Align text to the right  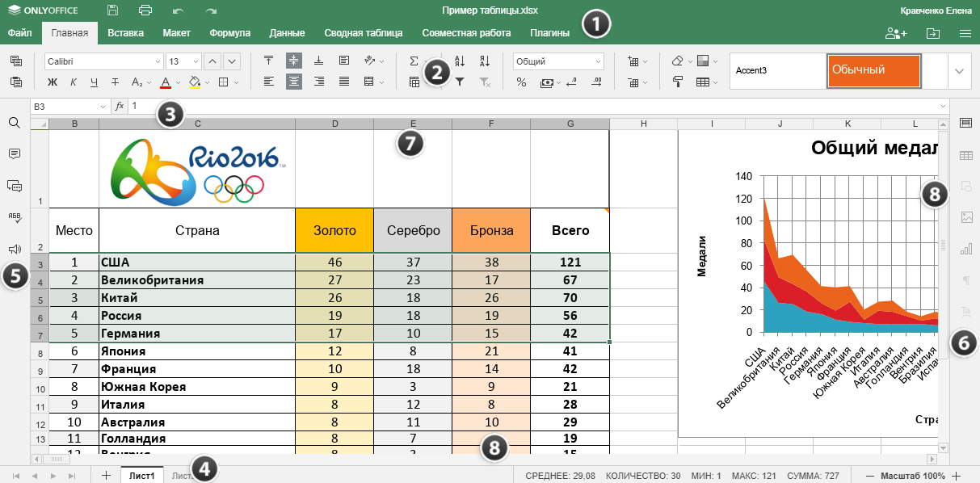pos(319,82)
